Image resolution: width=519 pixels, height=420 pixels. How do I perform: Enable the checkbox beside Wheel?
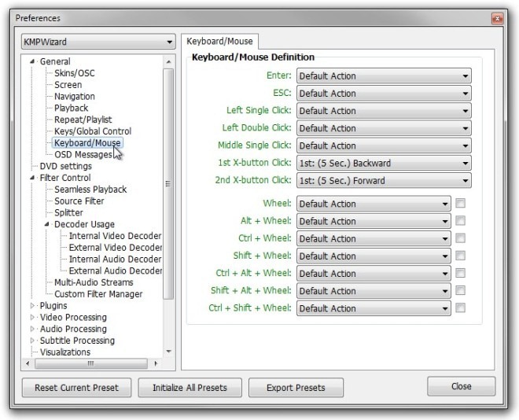pyautogui.click(x=461, y=204)
